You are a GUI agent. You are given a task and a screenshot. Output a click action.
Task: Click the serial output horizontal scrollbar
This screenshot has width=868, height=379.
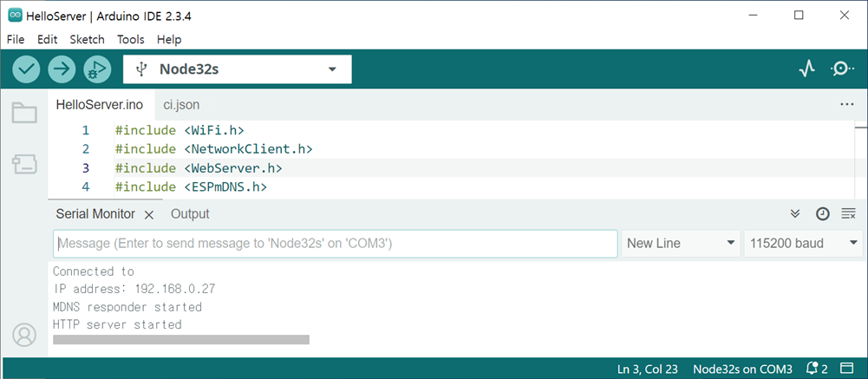point(181,340)
